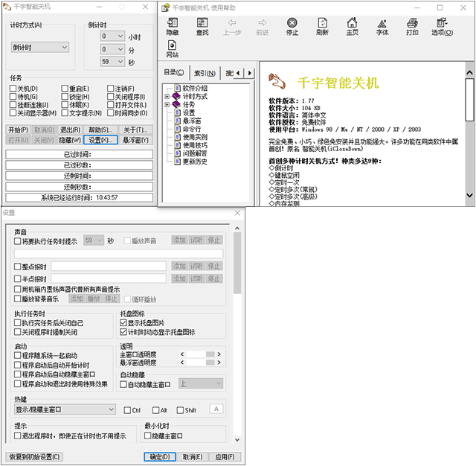Open 选项 (Options) in help toolbar

pyautogui.click(x=442, y=27)
